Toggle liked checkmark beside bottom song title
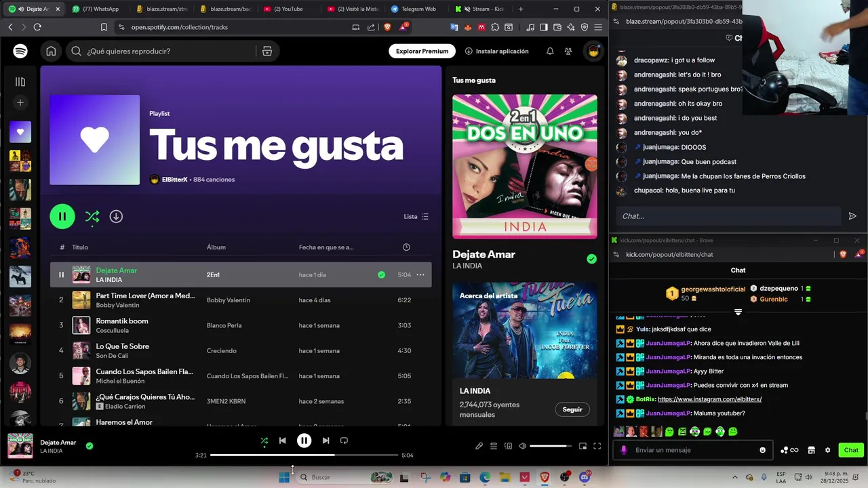Screen dimensions: 868x488 click(x=90, y=446)
